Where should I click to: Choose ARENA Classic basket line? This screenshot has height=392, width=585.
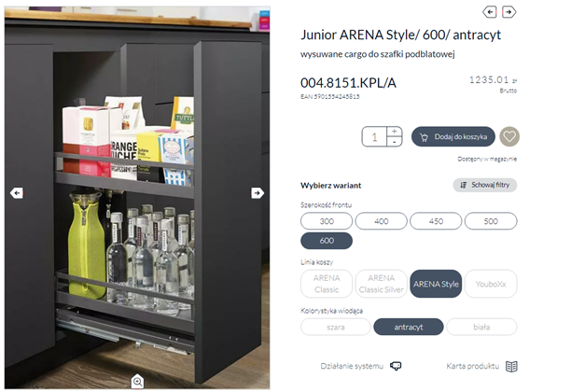[327, 284]
